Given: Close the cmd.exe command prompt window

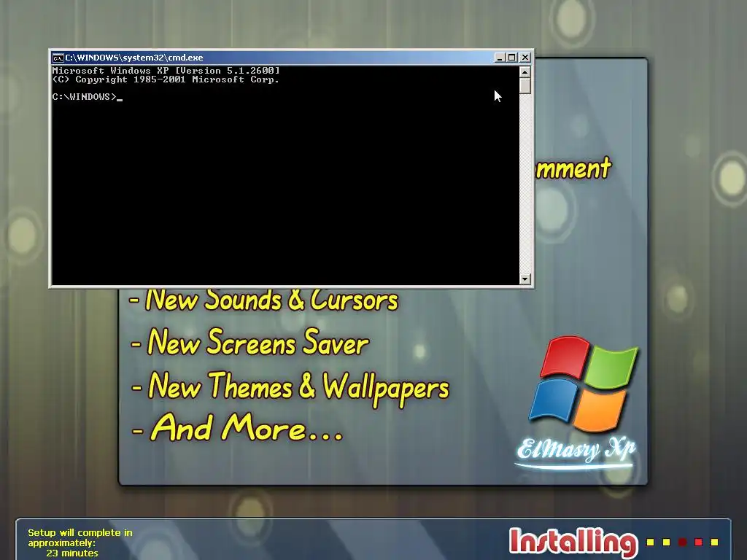Looking at the screenshot, I should (525, 58).
